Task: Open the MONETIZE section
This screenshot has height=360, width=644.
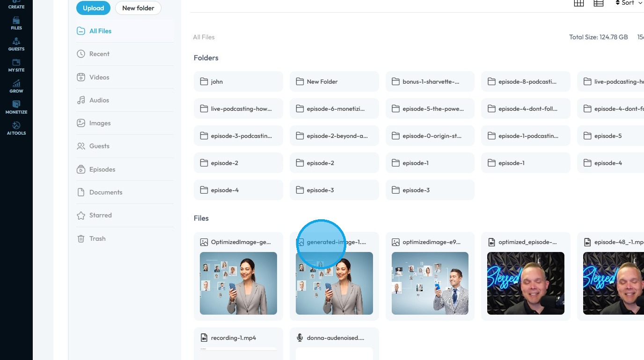Action: (x=16, y=108)
